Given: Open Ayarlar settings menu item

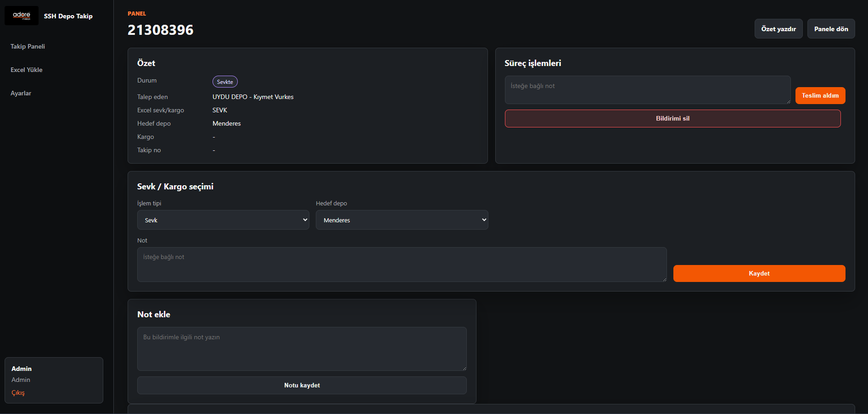Looking at the screenshot, I should pos(21,93).
